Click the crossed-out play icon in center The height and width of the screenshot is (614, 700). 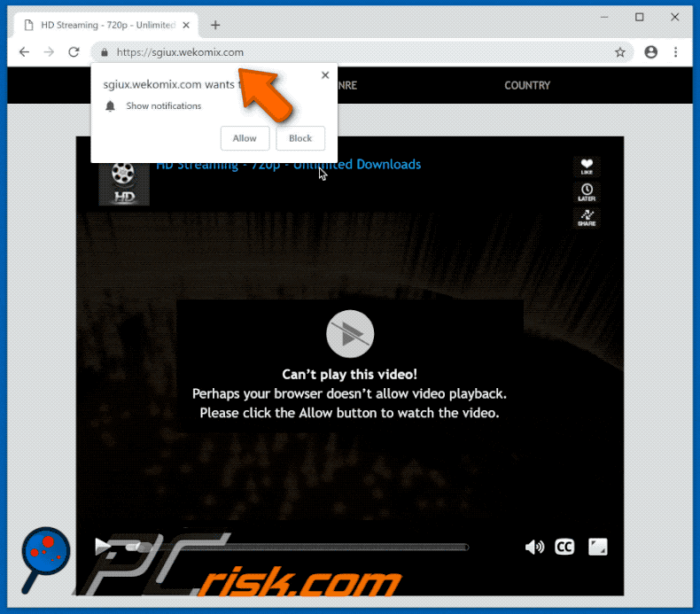(350, 334)
